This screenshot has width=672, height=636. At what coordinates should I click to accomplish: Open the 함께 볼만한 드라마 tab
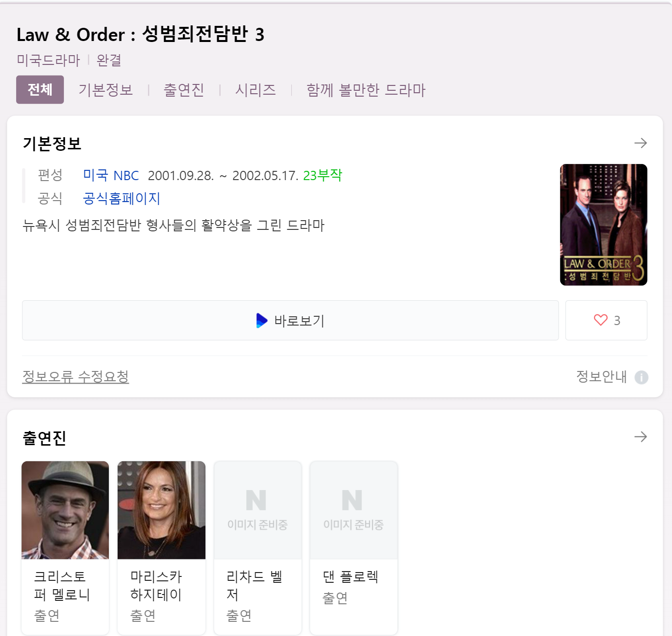coord(366,90)
